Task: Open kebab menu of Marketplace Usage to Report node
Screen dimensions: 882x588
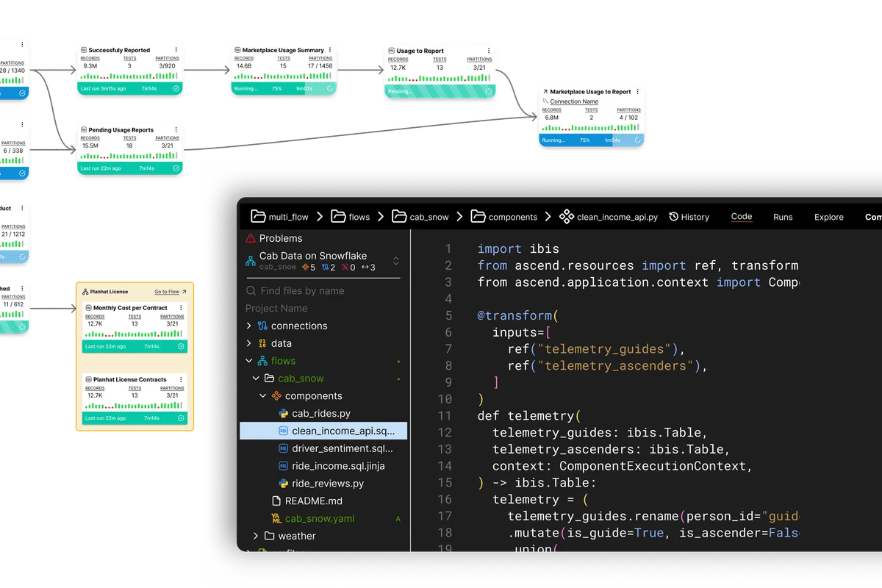Action: [638, 92]
